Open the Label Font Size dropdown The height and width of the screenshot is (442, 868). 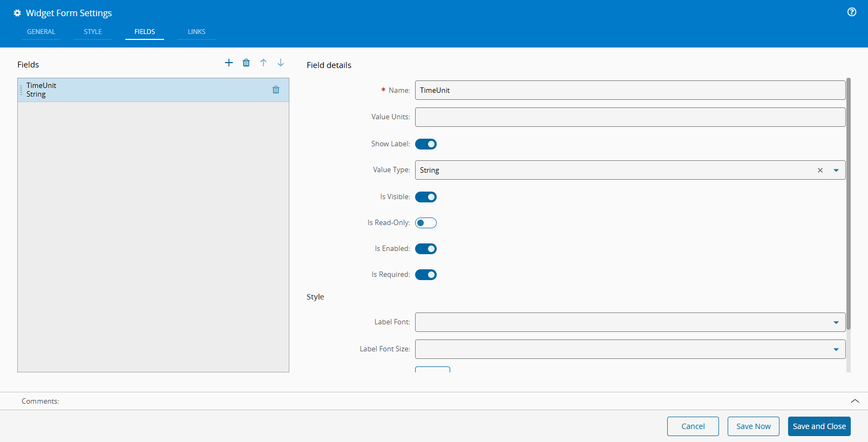point(836,350)
